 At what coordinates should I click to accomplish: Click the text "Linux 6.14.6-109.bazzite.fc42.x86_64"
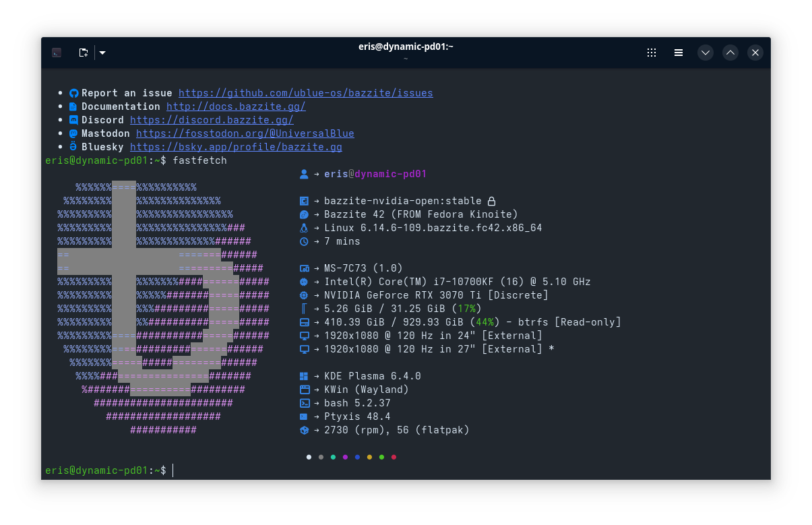tap(433, 228)
